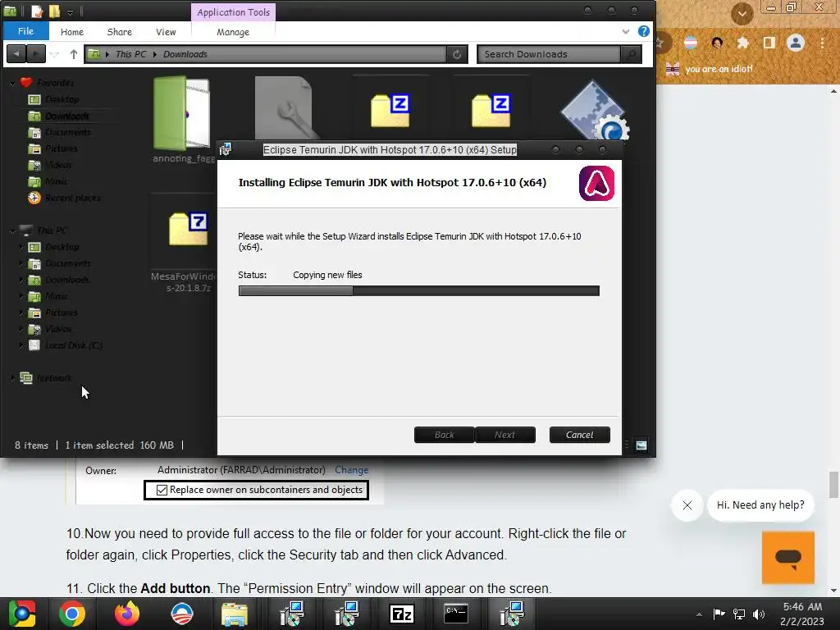The width and height of the screenshot is (840, 630).
Task: Click the disabled Back button in Setup
Action: [x=444, y=435]
